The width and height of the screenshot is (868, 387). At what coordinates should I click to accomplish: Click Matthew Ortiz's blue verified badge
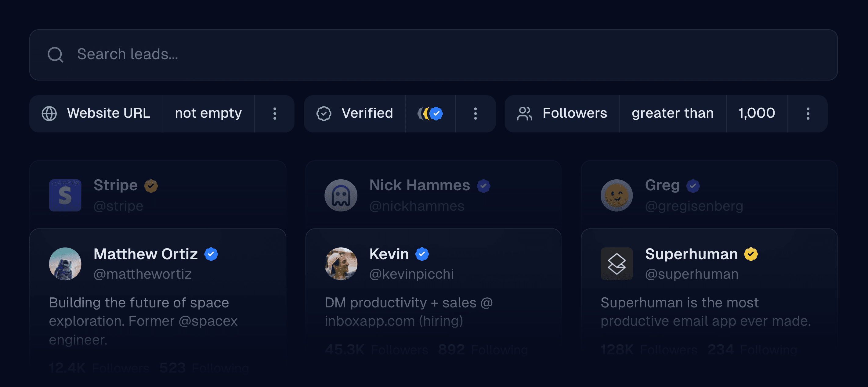(211, 254)
